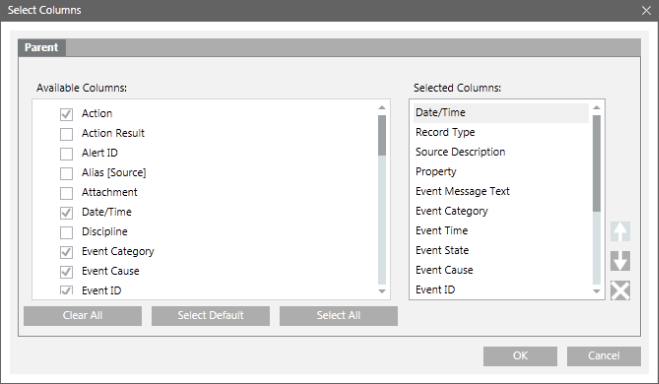
Task: Move selected column up with arrow icon
Action: (x=620, y=231)
